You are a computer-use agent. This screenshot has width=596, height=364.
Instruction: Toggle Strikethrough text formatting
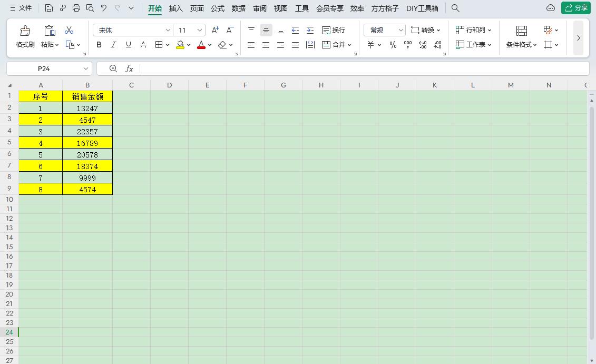pyautogui.click(x=143, y=45)
